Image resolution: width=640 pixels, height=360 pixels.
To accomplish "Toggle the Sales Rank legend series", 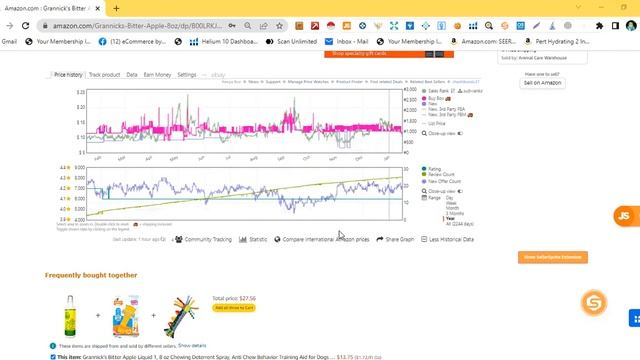I will pos(438,91).
